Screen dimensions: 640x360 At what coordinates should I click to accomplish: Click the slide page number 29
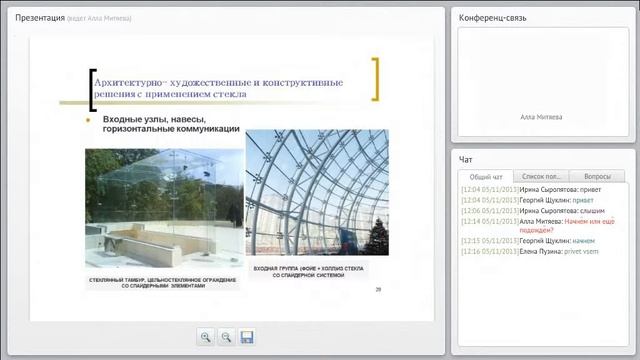point(378,289)
